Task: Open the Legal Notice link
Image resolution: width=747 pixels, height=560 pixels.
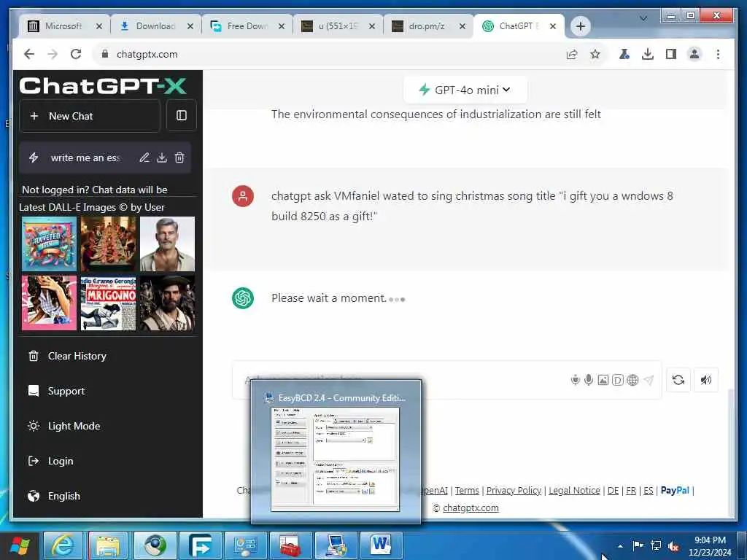Action: click(x=574, y=491)
